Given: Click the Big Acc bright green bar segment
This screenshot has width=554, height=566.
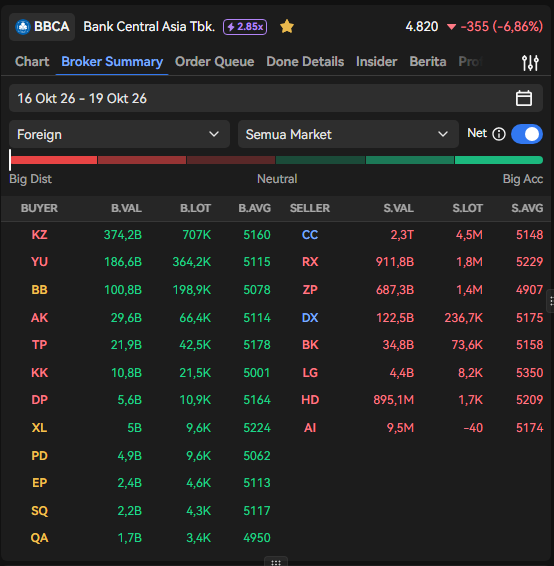Looking at the screenshot, I should pos(499,160).
